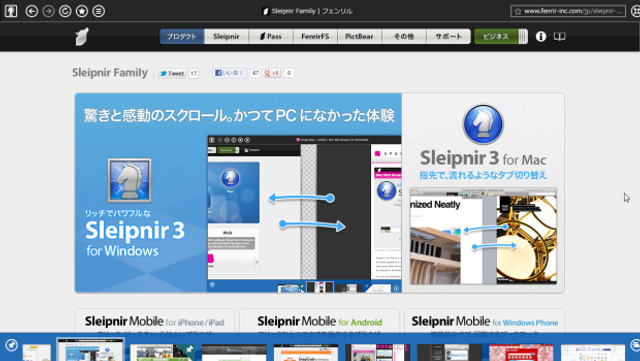640x361 pixels.
Task: Click the star icon inside the address bar
Action: 518,11
